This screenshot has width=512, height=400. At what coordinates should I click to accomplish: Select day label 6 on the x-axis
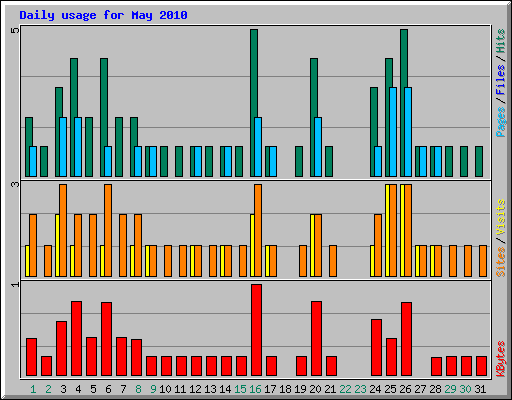coord(108,389)
